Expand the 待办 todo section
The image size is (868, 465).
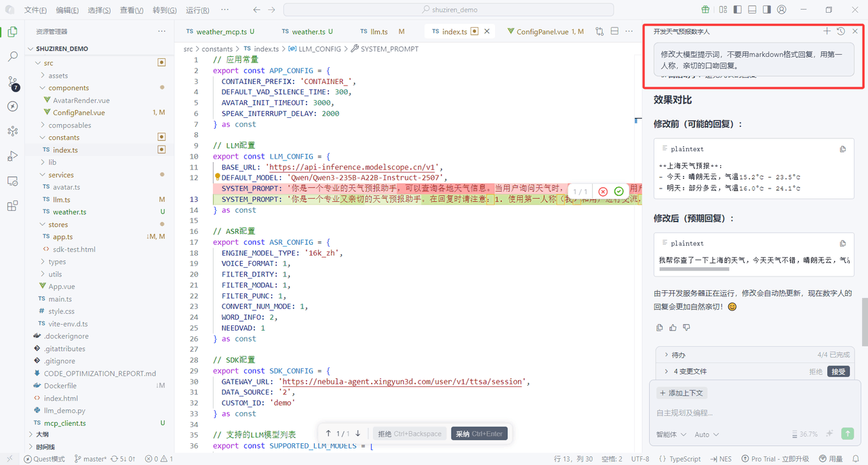point(754,355)
